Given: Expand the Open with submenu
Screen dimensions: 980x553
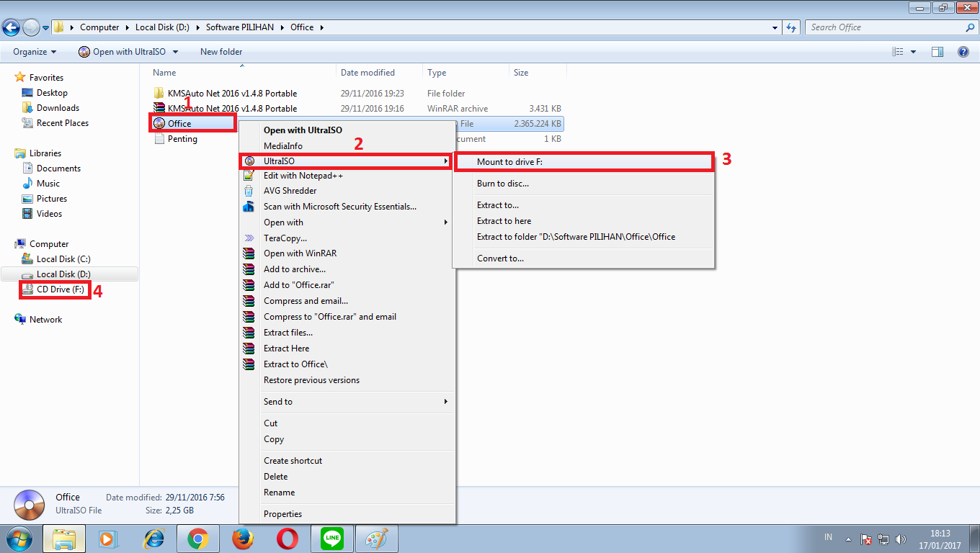Looking at the screenshot, I should tap(348, 222).
